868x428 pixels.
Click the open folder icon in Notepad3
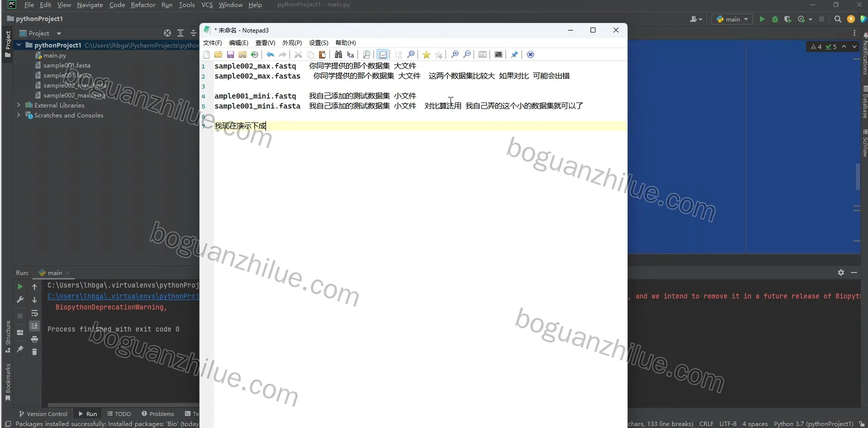coord(218,54)
